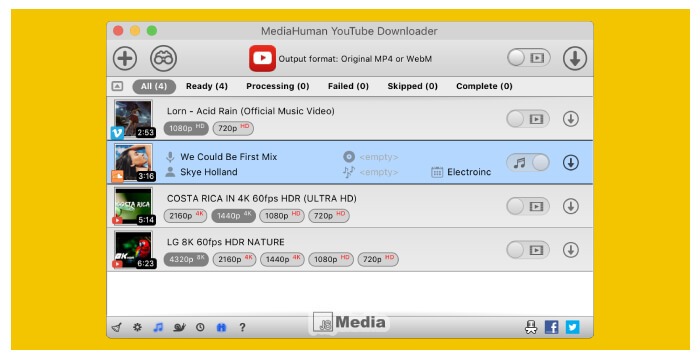
Task: Click the broom clear-list icon
Action: 117,327
